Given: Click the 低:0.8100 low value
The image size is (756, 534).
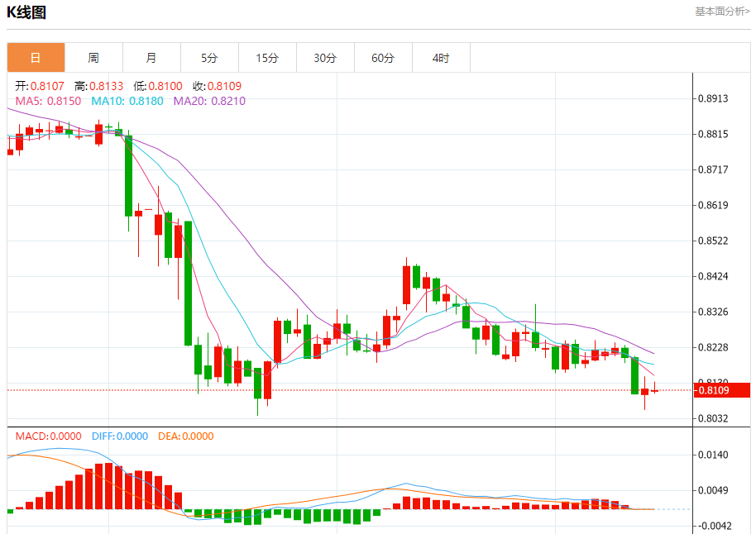Looking at the screenshot, I should [x=158, y=86].
